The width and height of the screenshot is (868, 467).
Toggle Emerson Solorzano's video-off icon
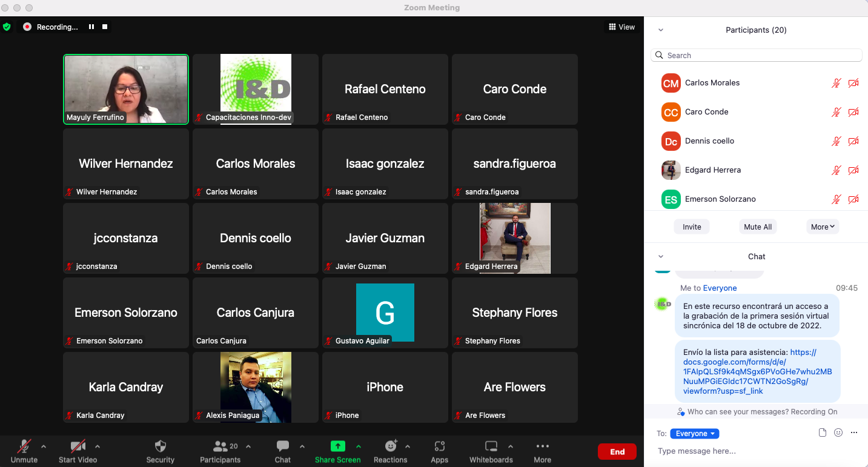pos(853,199)
